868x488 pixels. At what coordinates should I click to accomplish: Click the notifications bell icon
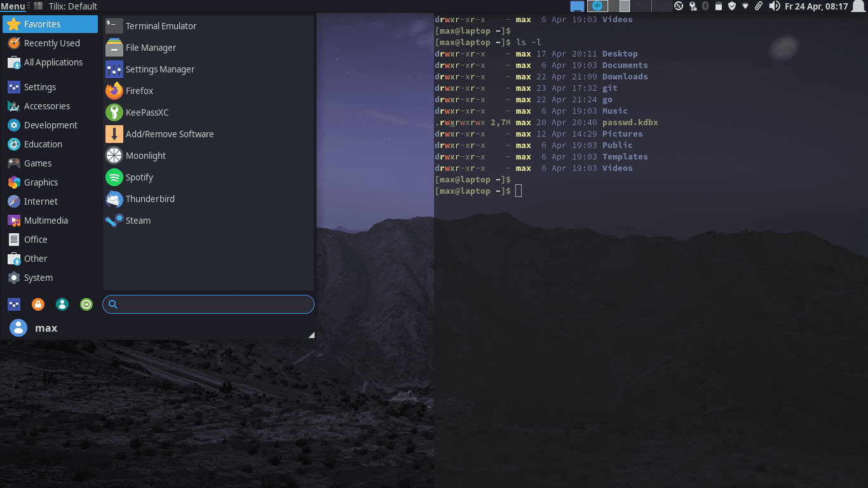coord(858,6)
